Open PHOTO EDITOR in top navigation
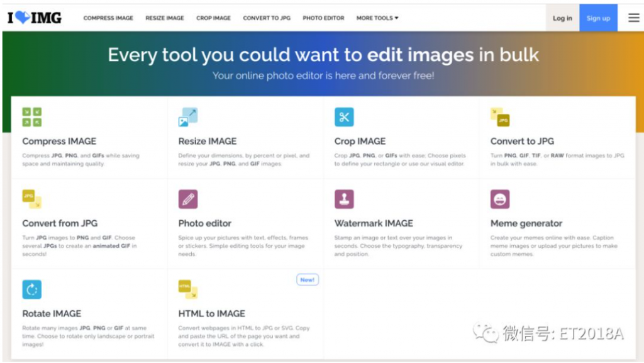The image size is (644, 363). click(323, 18)
